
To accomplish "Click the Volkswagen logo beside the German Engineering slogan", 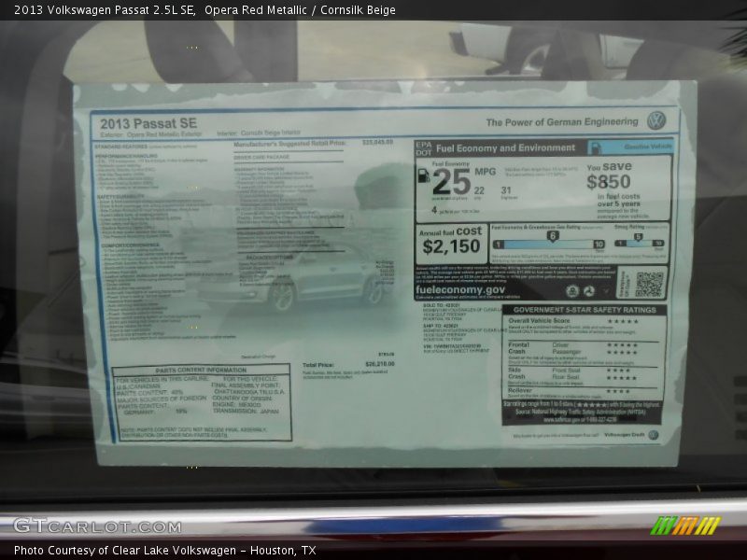I will [656, 121].
